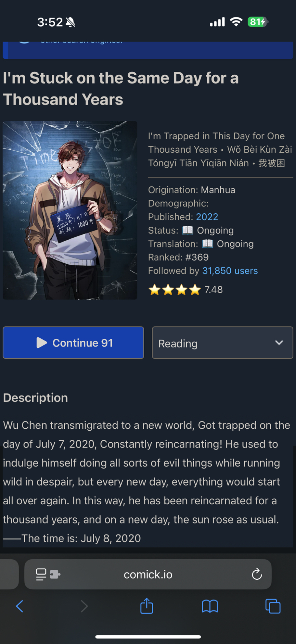
Task: Open the bookmarks book icon
Action: [210, 606]
